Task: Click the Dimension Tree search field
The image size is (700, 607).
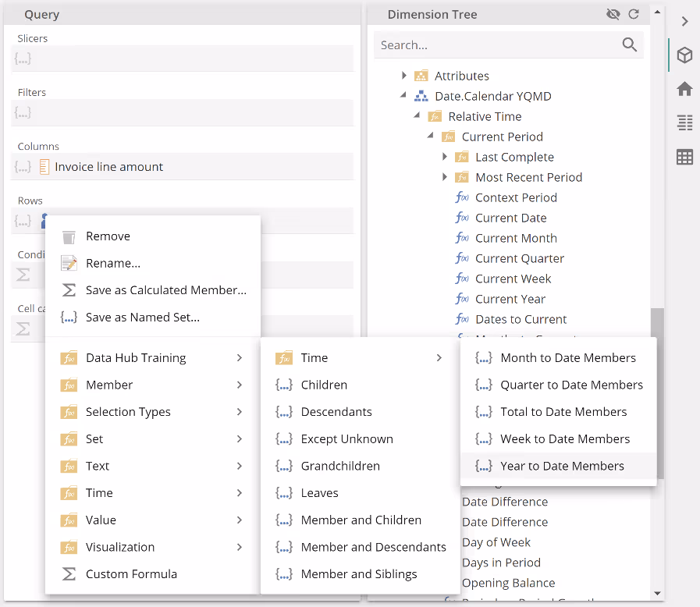Action: pos(496,45)
